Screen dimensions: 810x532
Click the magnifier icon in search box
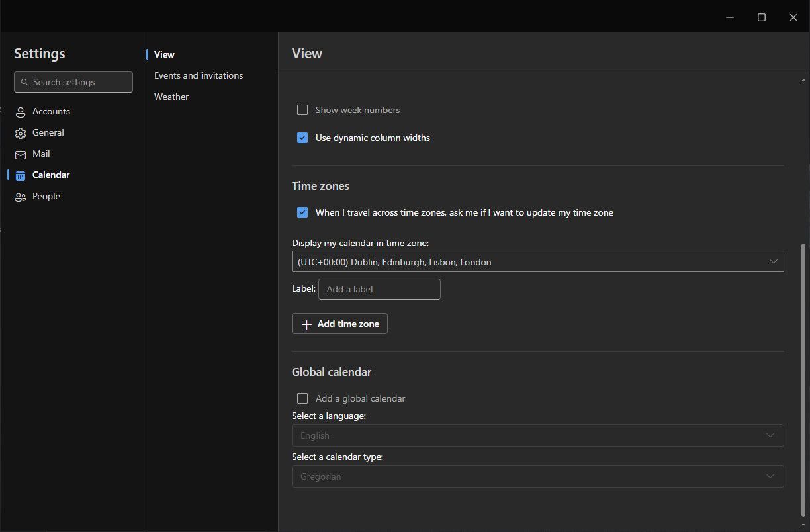click(24, 82)
